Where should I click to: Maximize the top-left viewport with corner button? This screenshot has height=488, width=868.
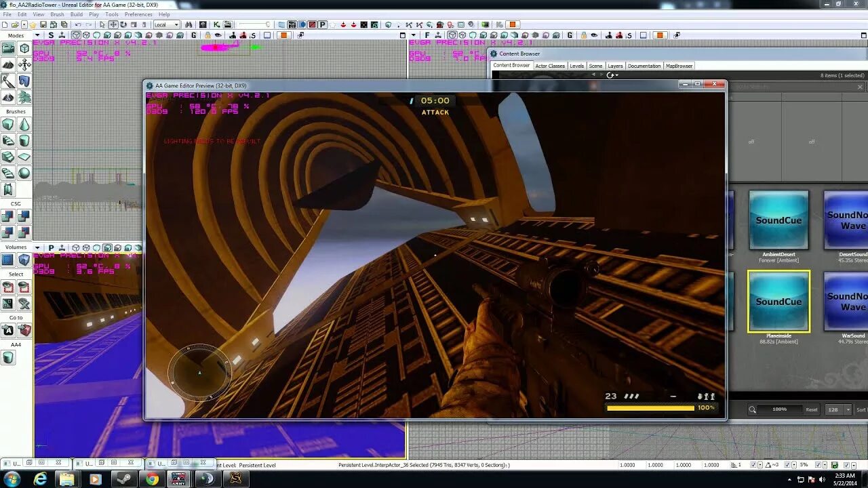click(402, 35)
